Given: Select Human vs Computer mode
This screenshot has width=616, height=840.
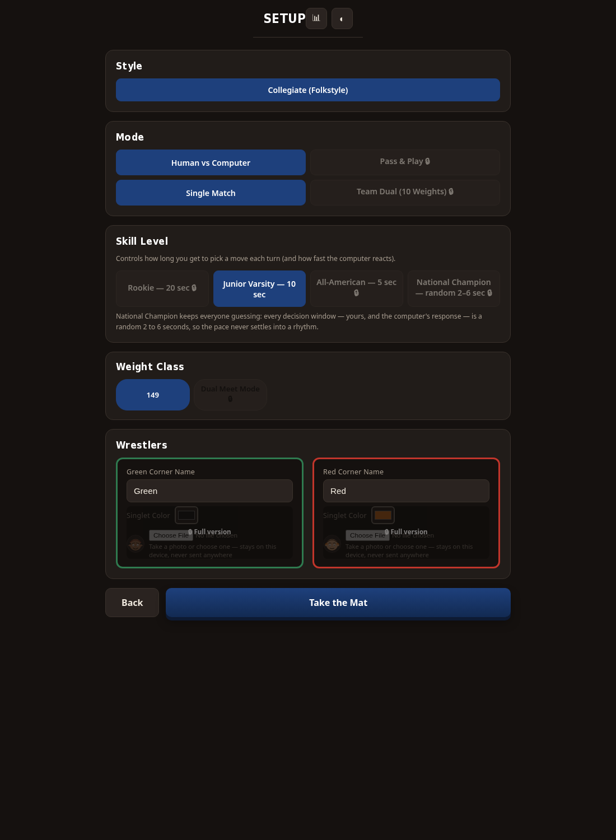Looking at the screenshot, I should [211, 162].
